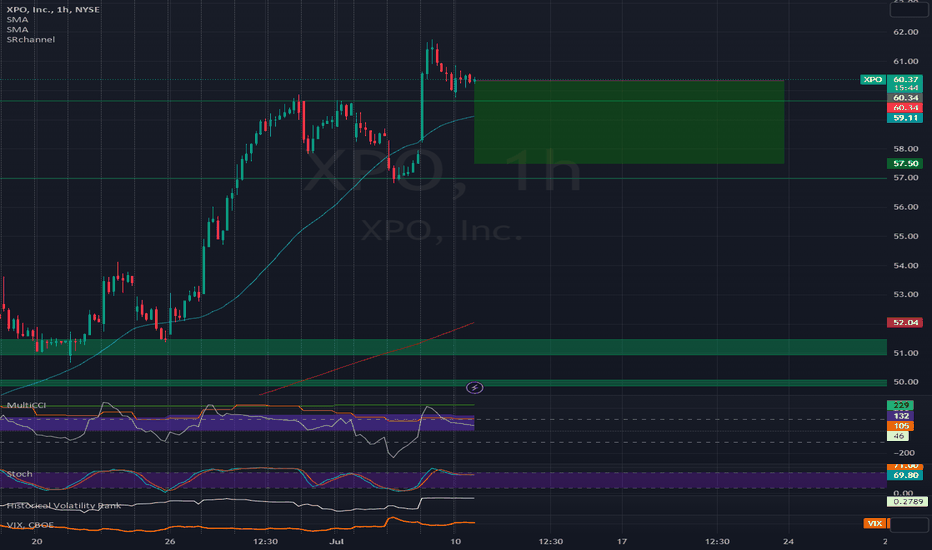Click the green XPO symbol tag on price axis
The width and height of the screenshot is (932, 550).
(873, 79)
